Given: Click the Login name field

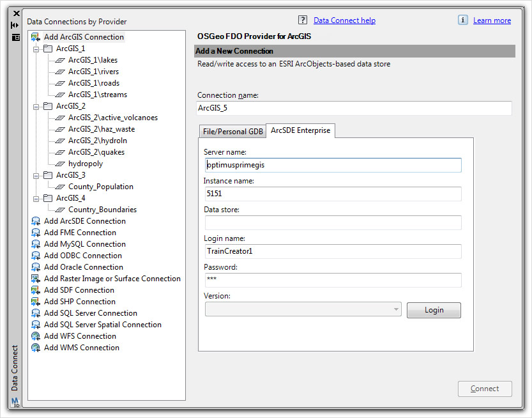Looking at the screenshot, I should (333, 251).
